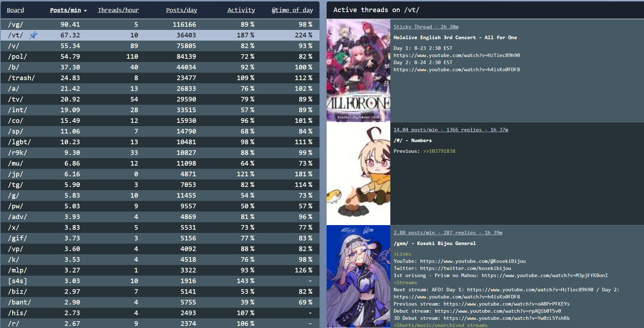644x328 pixels.
Task: Select the /vt/ board row
Action: click(160, 35)
